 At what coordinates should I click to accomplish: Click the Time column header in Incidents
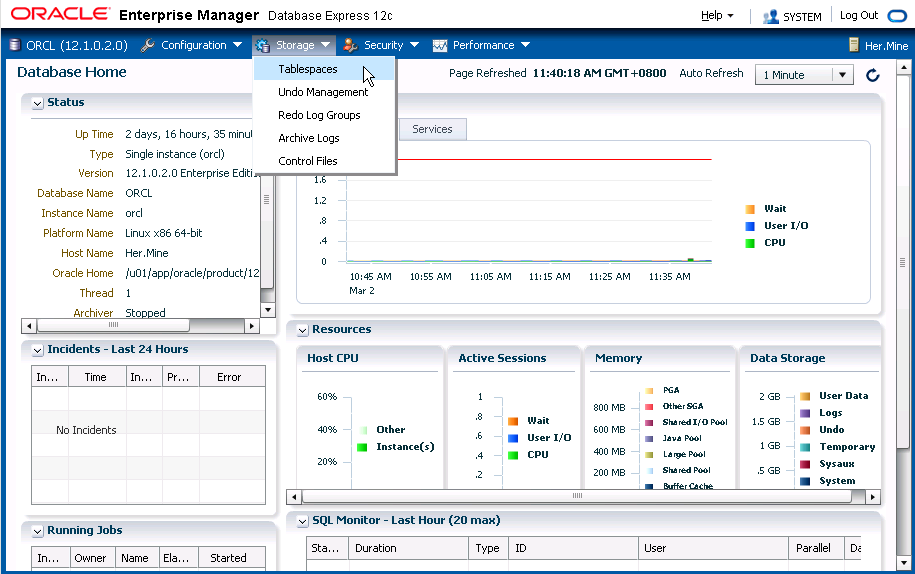tap(97, 377)
